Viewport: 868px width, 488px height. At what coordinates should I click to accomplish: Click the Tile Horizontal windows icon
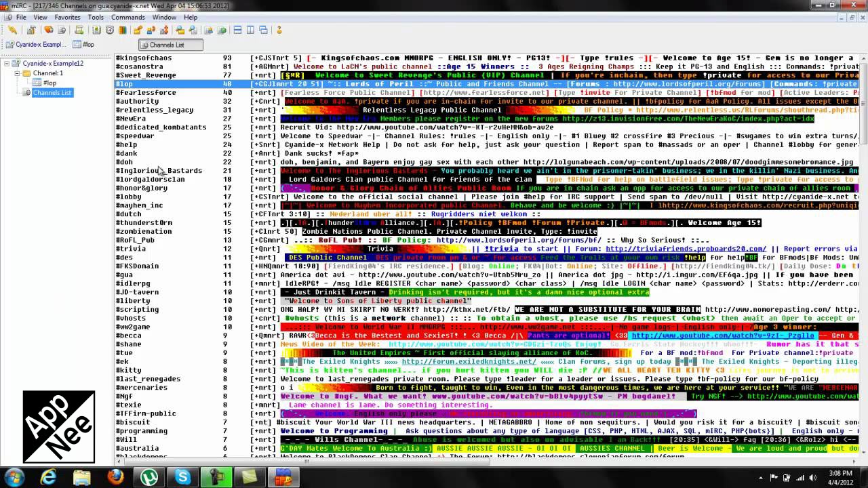(x=237, y=30)
